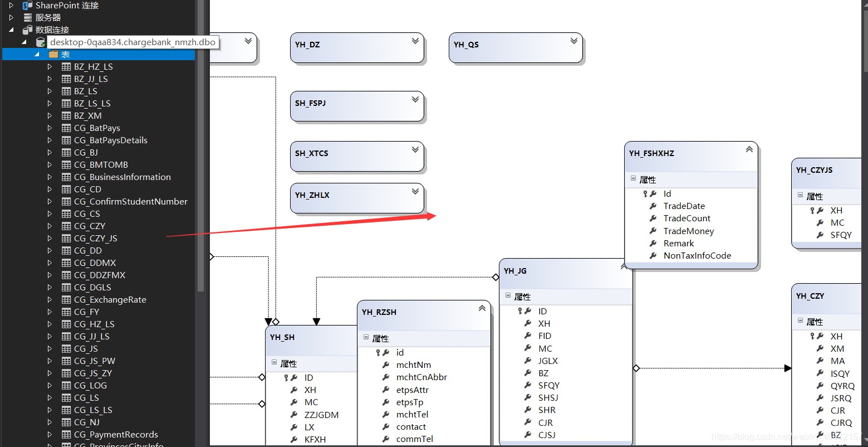Image resolution: width=868 pixels, height=447 pixels.
Task: Click the key icon of YH_FSHXHZ Id property
Action: (x=646, y=194)
